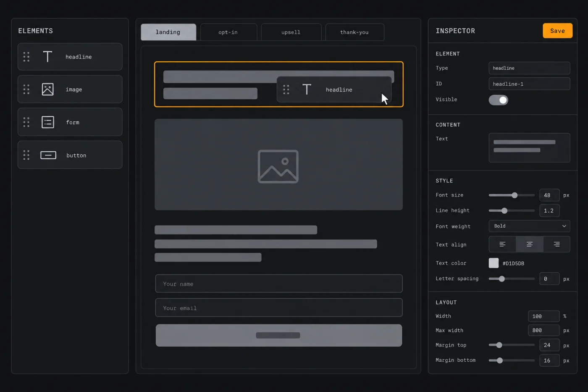Switch to the landing tab

tap(168, 32)
